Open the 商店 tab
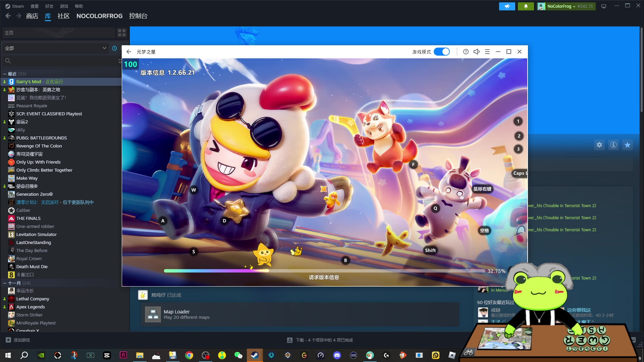This screenshot has width=644, height=362. [32, 16]
